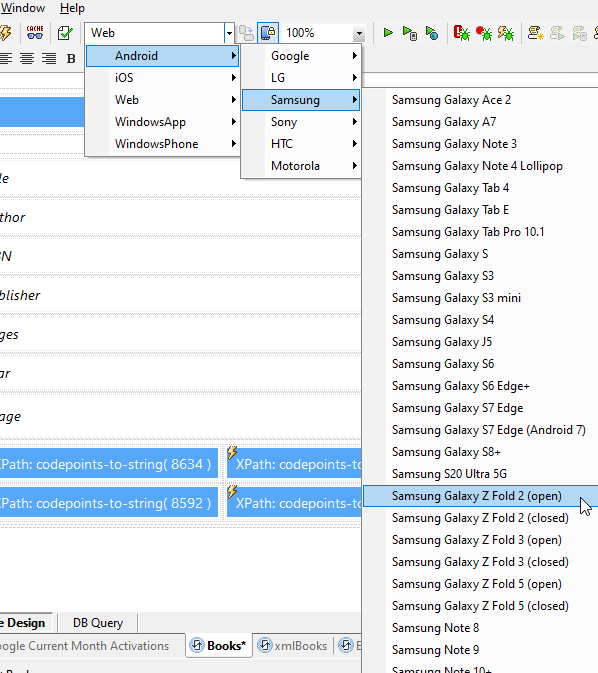Screen dimensions: 598x673
Task: Open the device selector dropdown arrow
Action: (229, 33)
